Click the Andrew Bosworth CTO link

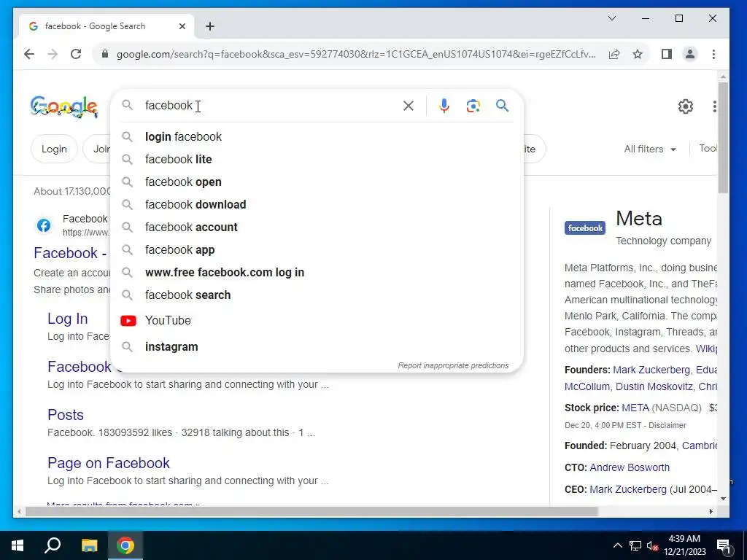coord(630,467)
